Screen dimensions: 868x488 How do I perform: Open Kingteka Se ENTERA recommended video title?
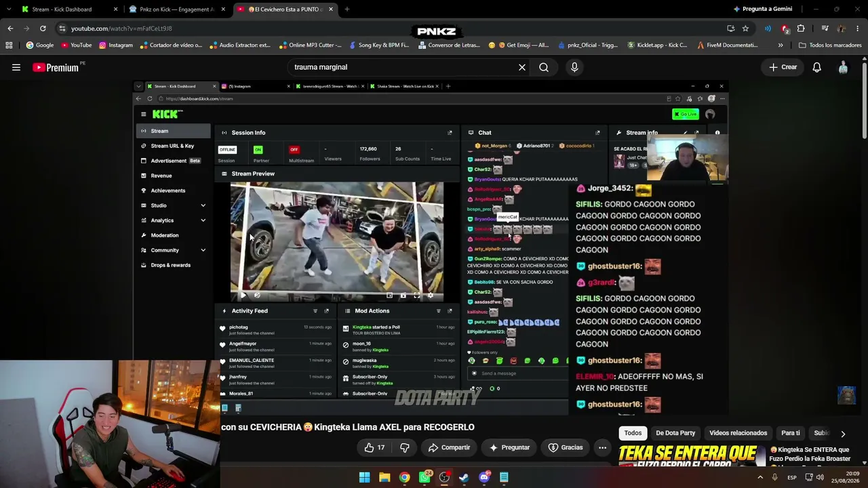point(810,454)
